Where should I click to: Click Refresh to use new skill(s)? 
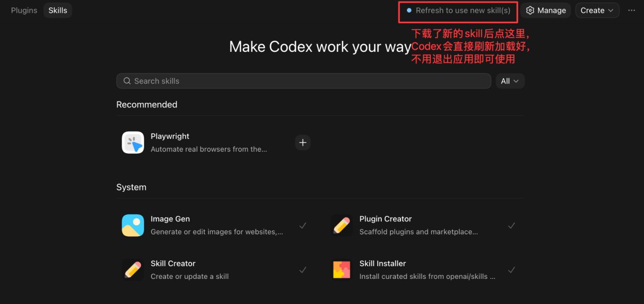[x=458, y=11]
